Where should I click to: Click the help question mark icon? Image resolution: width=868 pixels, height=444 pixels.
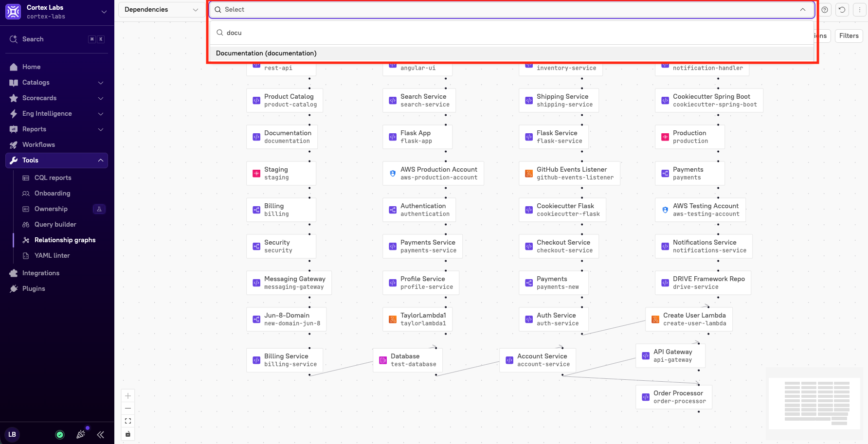[x=825, y=10]
